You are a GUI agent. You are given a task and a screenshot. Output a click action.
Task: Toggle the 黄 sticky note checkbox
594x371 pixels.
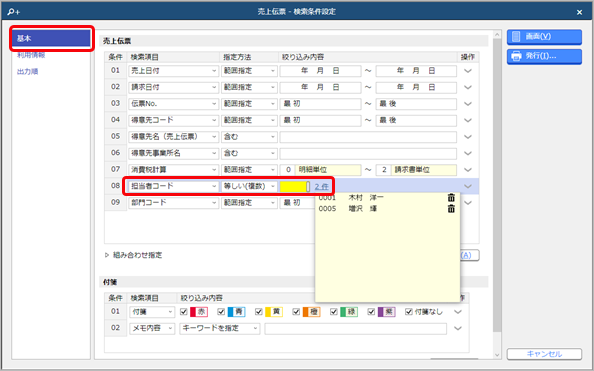[x=259, y=312]
